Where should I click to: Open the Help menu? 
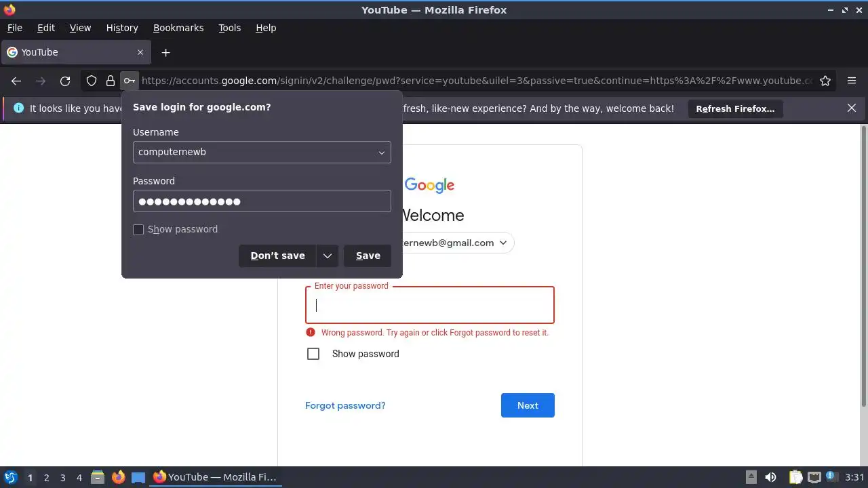(266, 28)
